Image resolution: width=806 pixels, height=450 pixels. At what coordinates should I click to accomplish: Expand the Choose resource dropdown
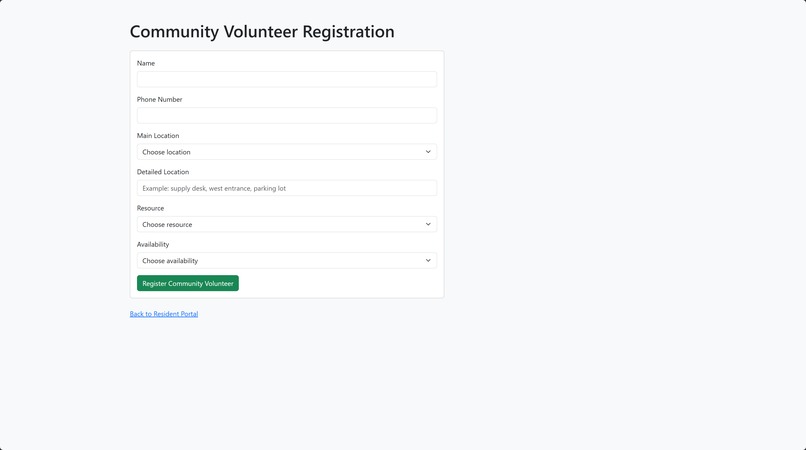[x=287, y=224]
